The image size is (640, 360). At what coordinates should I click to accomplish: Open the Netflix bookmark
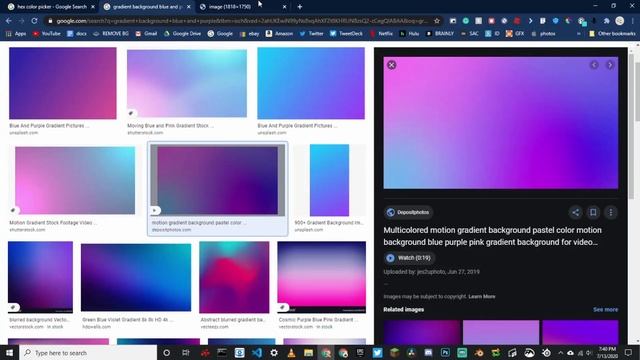tap(381, 33)
